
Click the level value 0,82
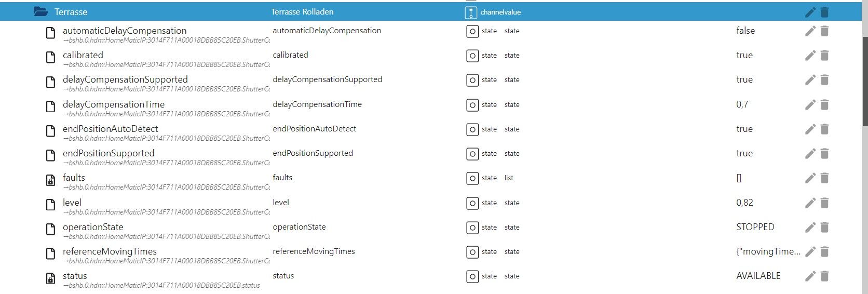pyautogui.click(x=744, y=203)
